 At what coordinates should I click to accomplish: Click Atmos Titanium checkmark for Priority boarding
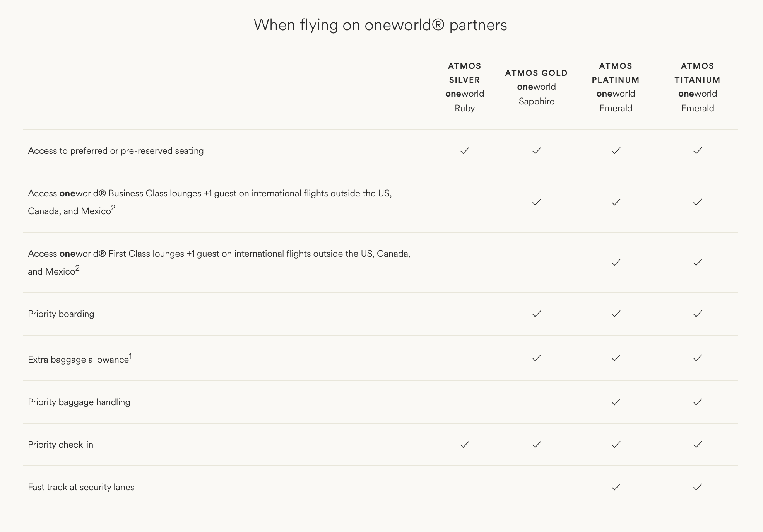click(x=698, y=314)
